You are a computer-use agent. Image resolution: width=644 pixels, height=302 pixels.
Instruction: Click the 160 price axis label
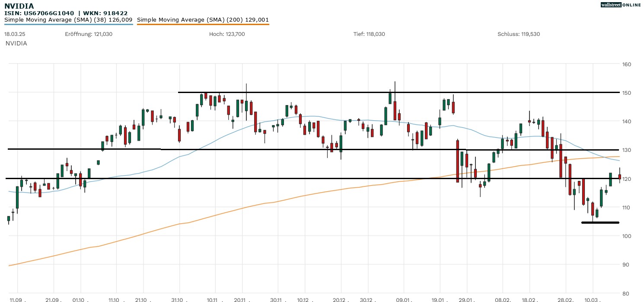(x=627, y=64)
